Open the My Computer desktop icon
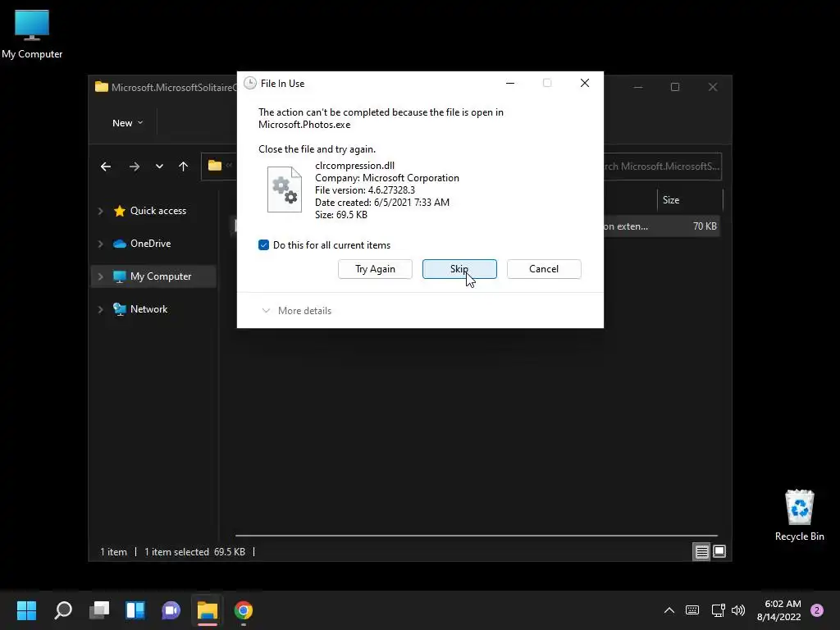The image size is (840, 630). [32, 34]
